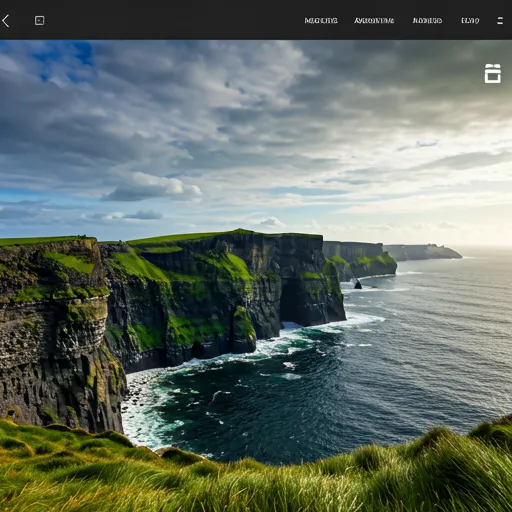Go back using the left chevron arrow
Viewport: 512px width, 512px height.
(5, 21)
